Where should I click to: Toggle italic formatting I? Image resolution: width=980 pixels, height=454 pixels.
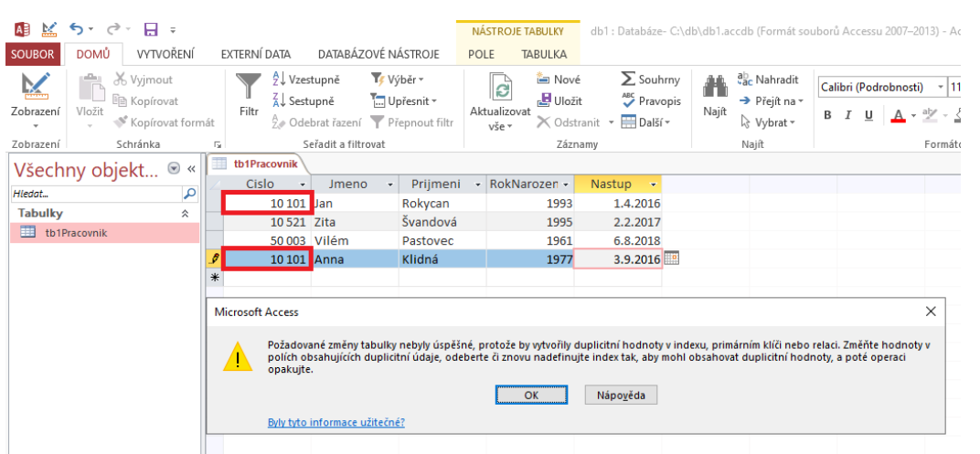pyautogui.click(x=848, y=115)
